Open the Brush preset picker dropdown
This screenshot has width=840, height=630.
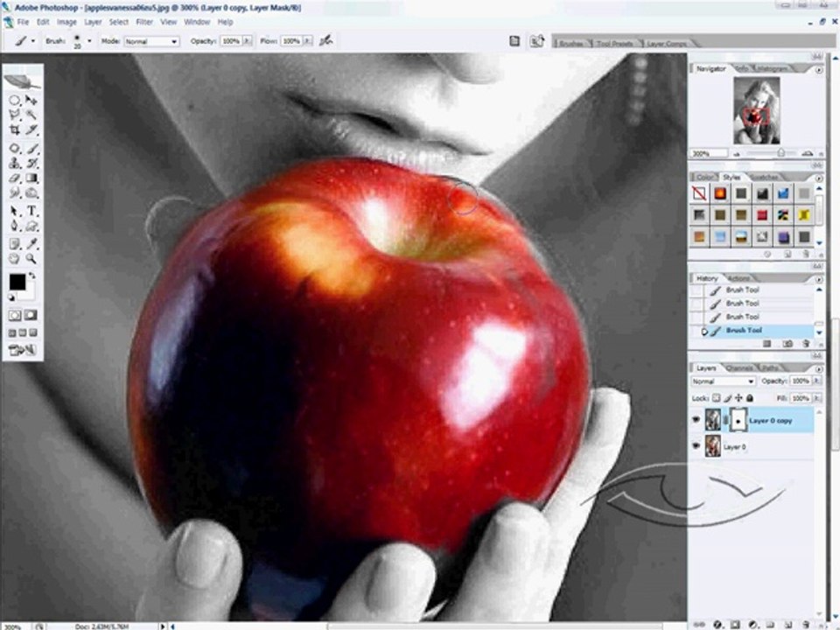(89, 41)
